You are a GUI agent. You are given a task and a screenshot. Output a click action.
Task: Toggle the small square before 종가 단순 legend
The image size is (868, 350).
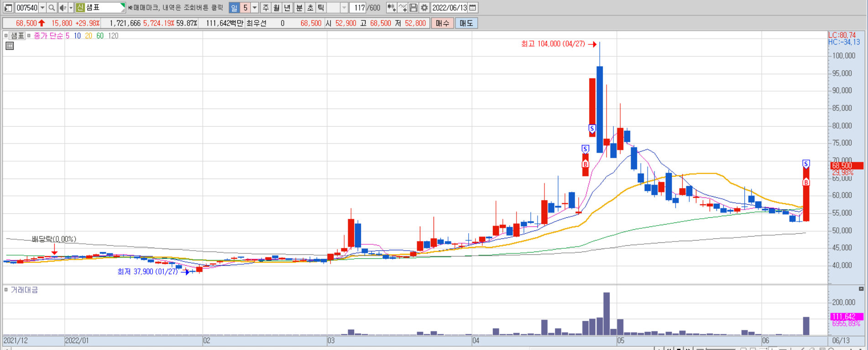coord(29,36)
